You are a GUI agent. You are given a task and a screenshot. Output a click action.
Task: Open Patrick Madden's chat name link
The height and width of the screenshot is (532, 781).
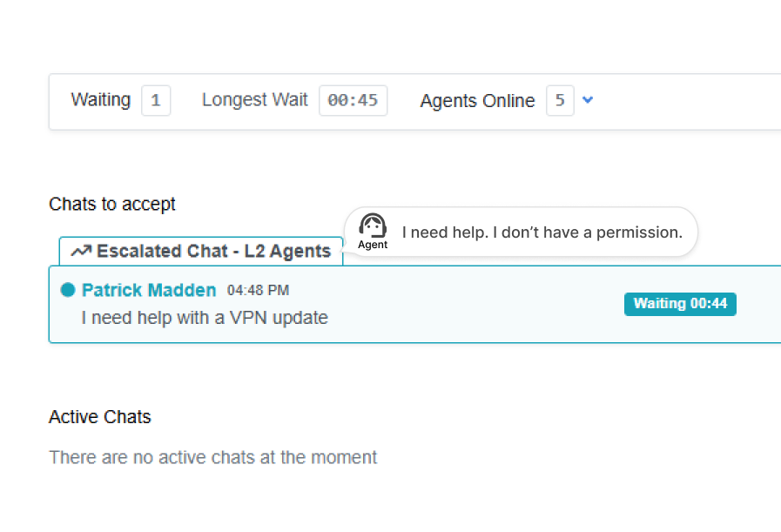pyautogui.click(x=149, y=290)
